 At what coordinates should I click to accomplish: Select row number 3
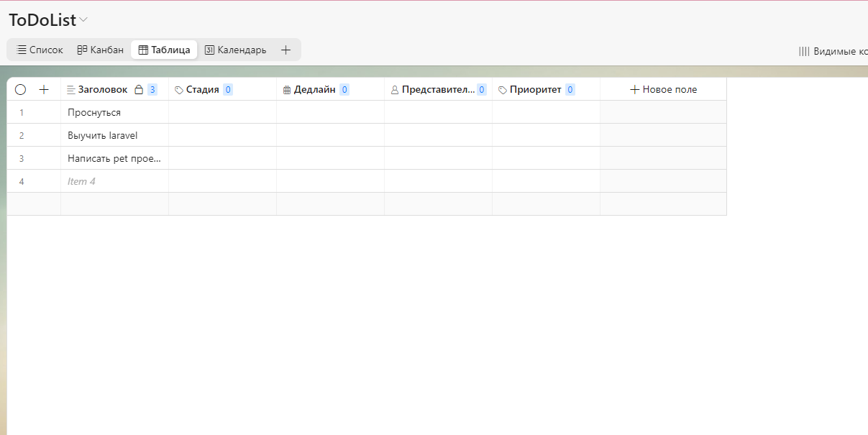(x=22, y=159)
